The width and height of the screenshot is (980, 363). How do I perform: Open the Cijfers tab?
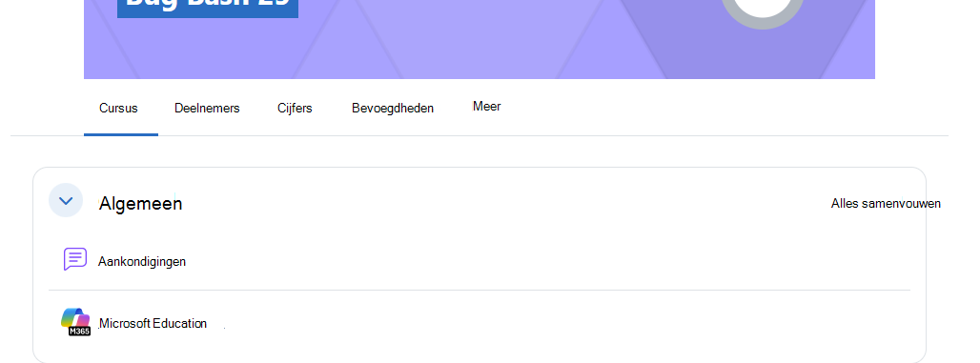coord(295,108)
